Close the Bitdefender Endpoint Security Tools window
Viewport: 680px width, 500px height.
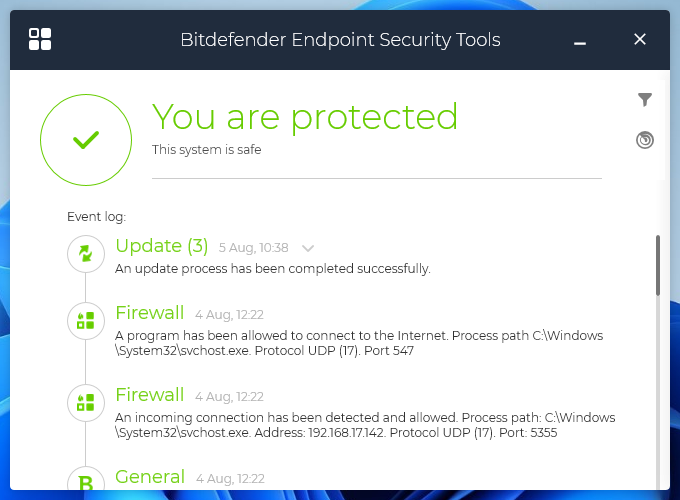641,40
